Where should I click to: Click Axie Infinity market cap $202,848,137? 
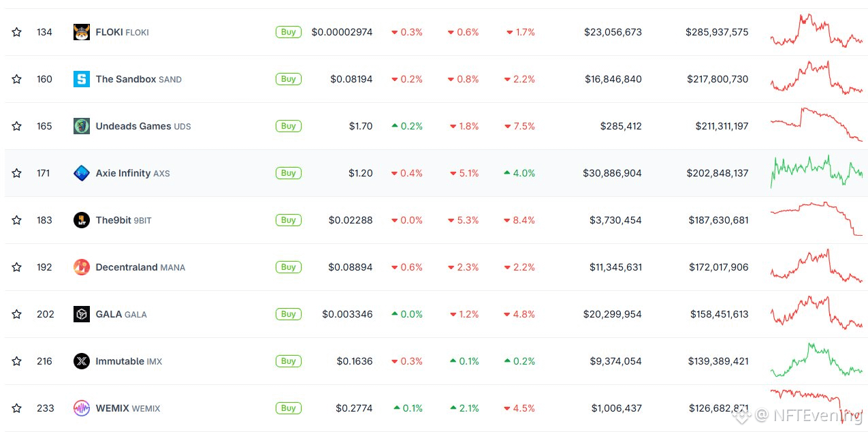(718, 173)
